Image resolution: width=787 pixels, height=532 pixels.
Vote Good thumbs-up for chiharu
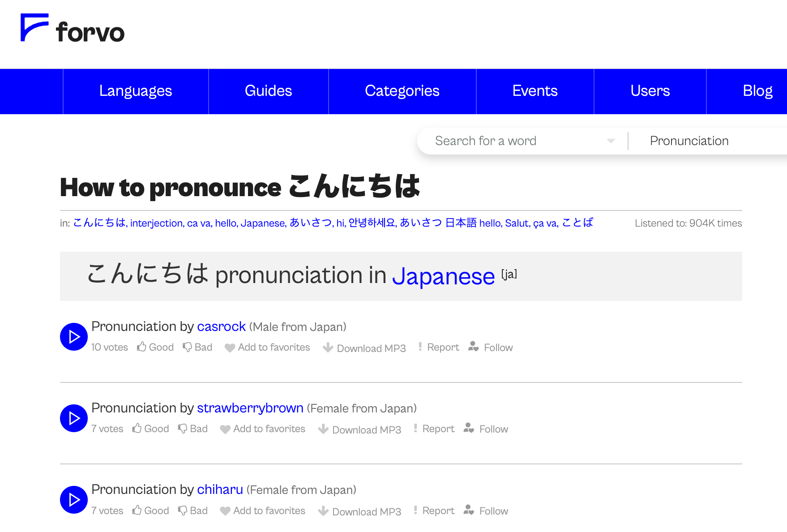click(137, 511)
